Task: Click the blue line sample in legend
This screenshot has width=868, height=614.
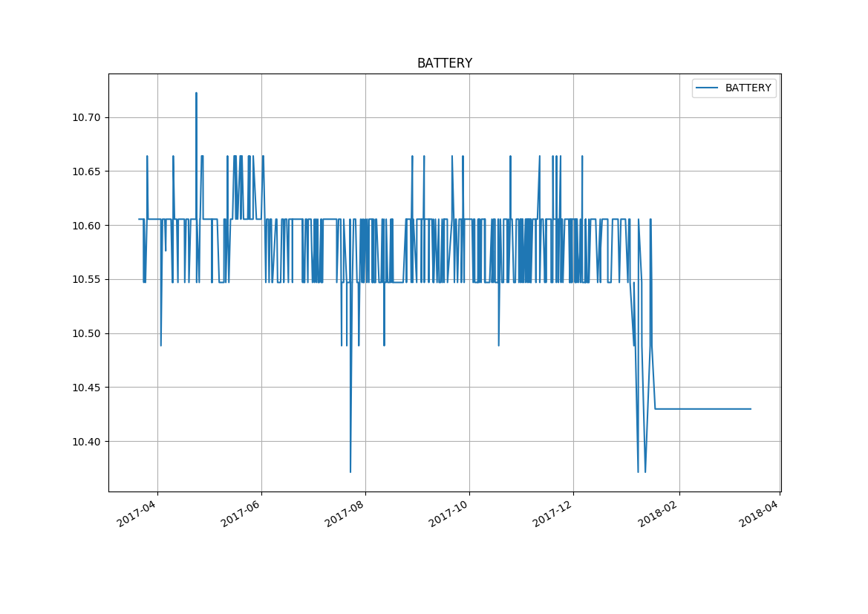Action: 706,88
